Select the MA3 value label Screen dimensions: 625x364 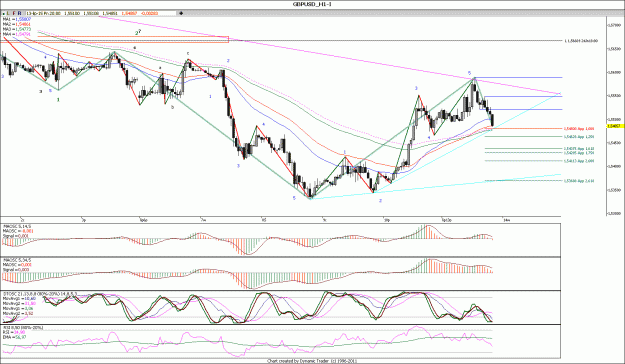coord(17,29)
